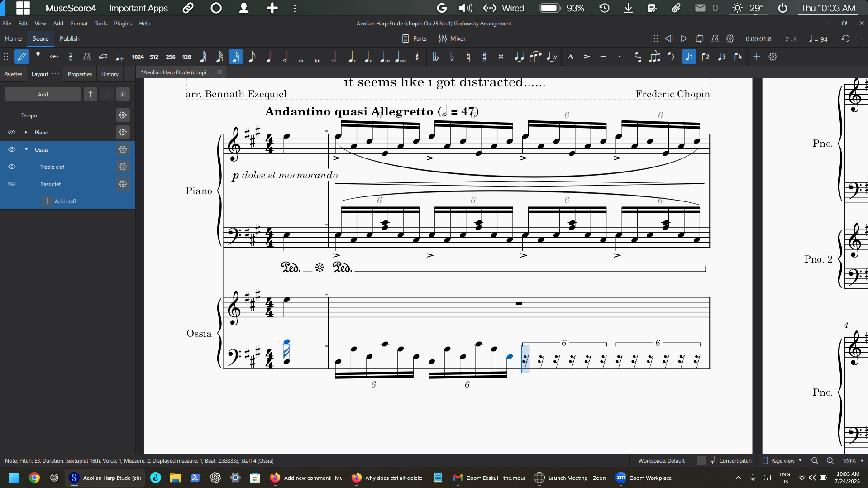This screenshot has width=868, height=488.
Task: Toggle cross-staff beaming
Action: pyautogui.click(x=638, y=57)
